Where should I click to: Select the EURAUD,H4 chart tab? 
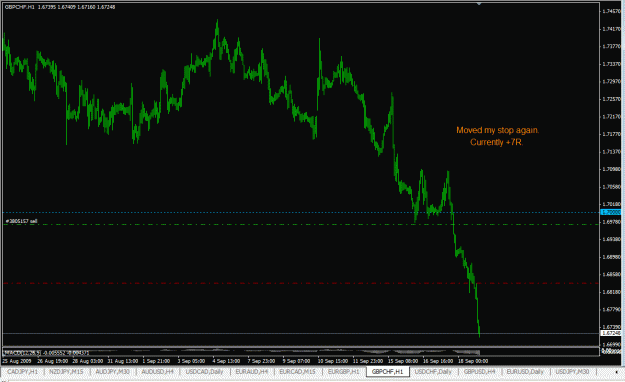coord(252,372)
